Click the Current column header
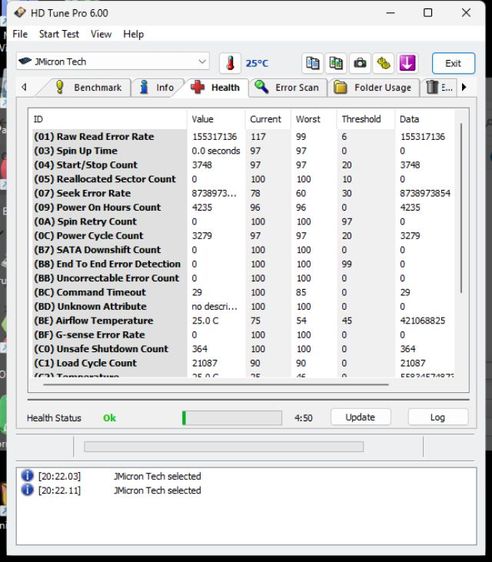 (268, 119)
